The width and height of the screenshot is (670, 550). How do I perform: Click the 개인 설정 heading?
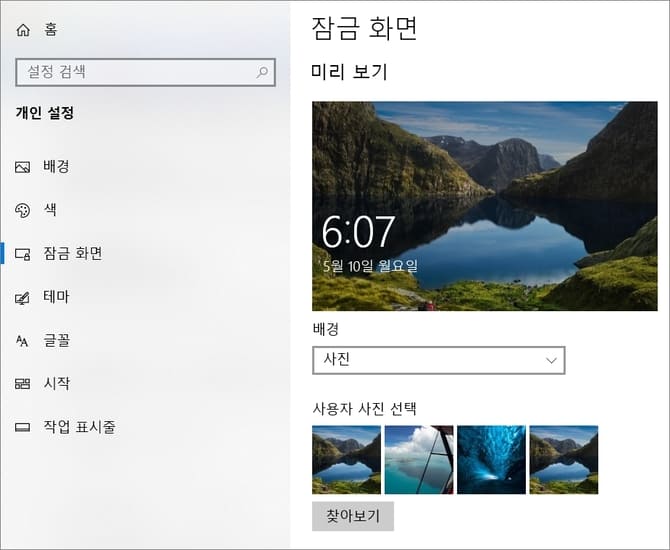tap(45, 113)
